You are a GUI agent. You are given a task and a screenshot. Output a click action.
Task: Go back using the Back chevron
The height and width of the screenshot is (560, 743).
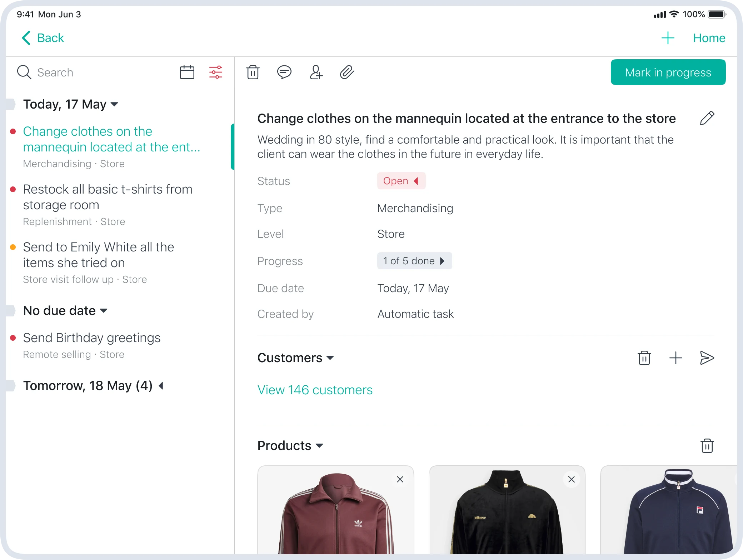coord(26,38)
